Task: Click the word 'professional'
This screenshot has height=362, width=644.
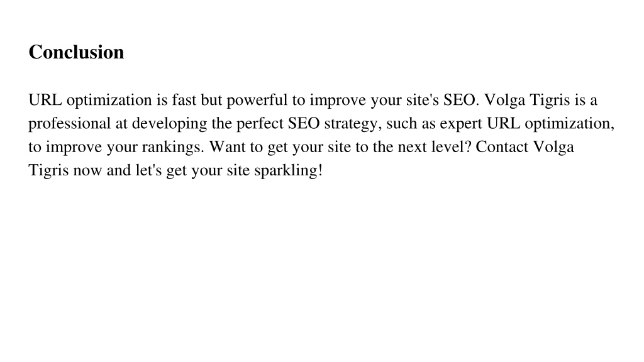Action: click(x=69, y=124)
